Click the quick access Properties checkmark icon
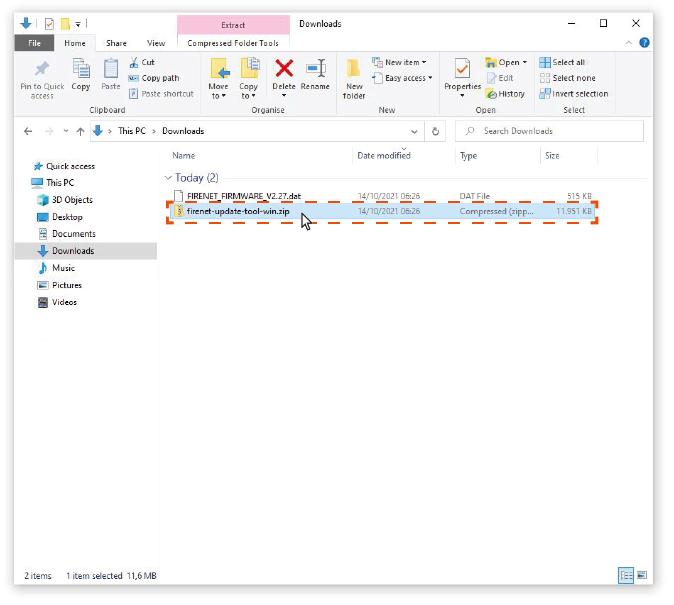This screenshot has width=674, height=605. (49, 24)
